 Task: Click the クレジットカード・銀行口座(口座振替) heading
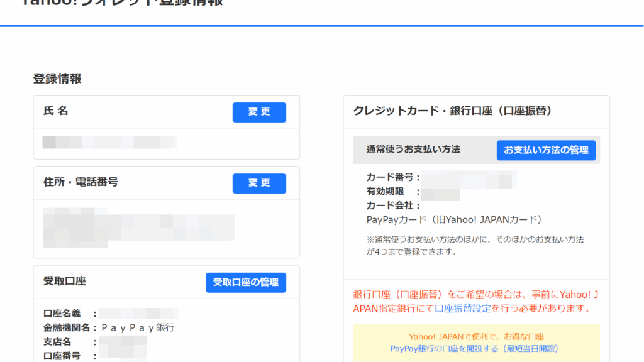click(452, 111)
